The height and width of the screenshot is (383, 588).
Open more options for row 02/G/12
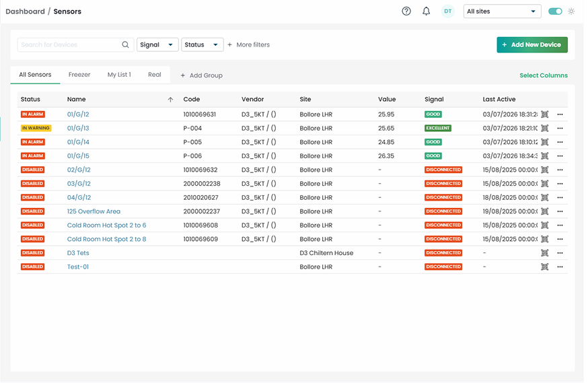pos(560,170)
